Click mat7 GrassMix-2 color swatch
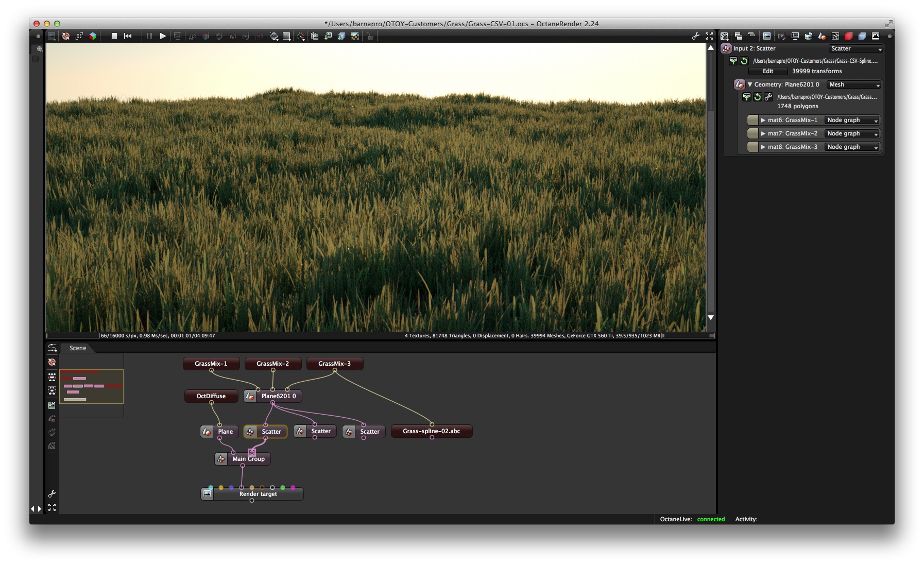The width and height of the screenshot is (924, 565). 753,133
